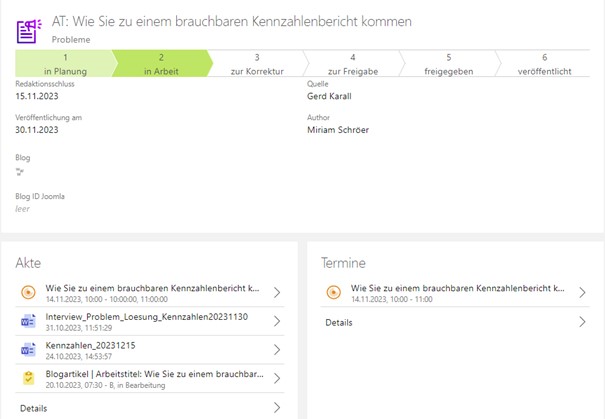Expand chevron of Akte appointment row

277,292
